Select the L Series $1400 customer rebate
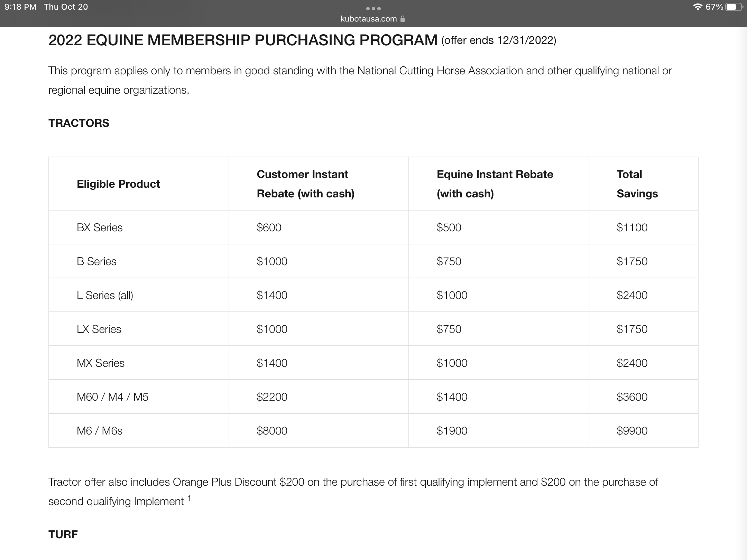 click(x=272, y=295)
